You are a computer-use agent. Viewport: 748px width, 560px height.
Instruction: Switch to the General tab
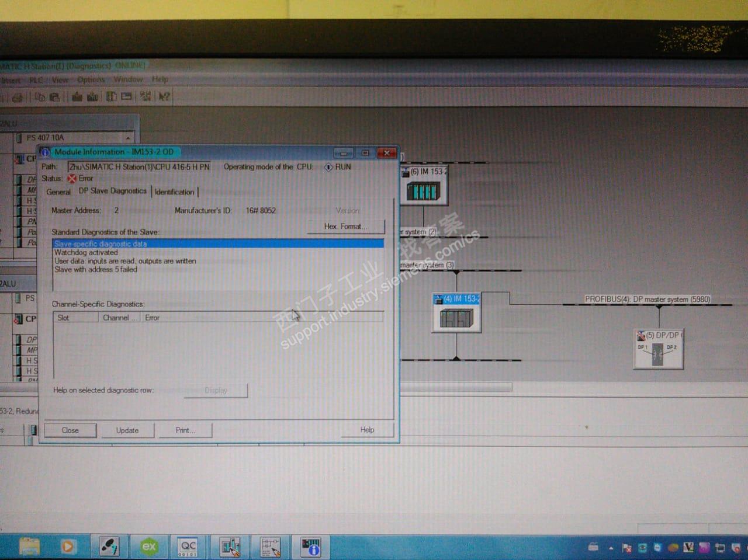[58, 192]
